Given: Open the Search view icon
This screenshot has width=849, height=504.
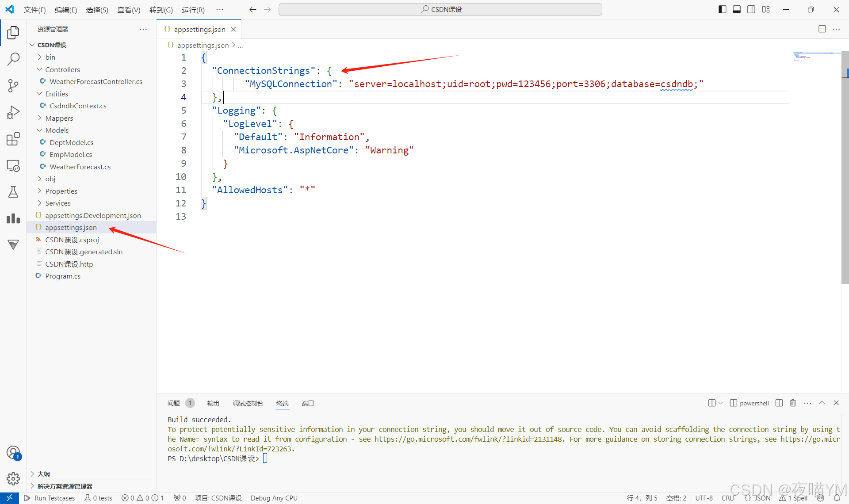Looking at the screenshot, I should [13, 59].
